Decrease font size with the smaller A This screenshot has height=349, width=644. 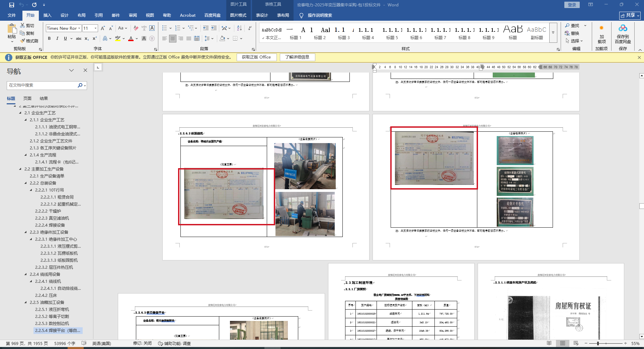(x=111, y=28)
